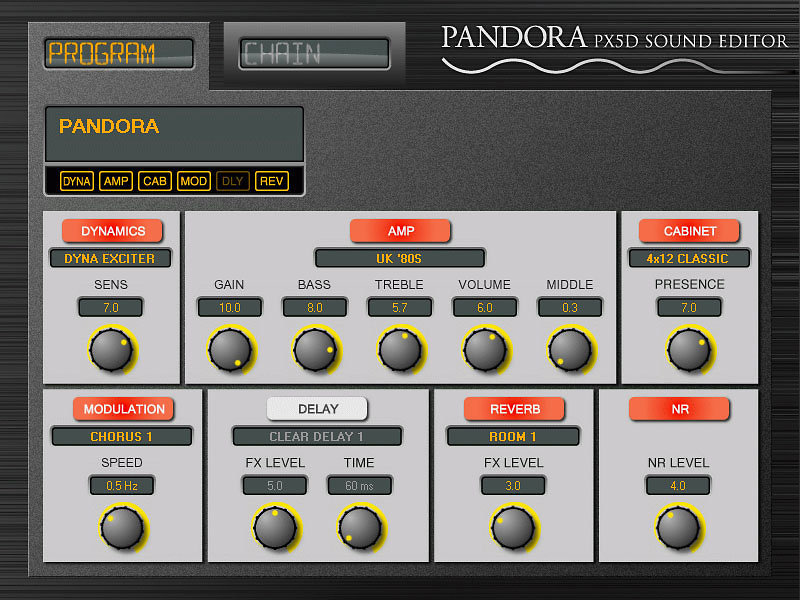Toggle the CAB indicator in the chain strip

155,181
